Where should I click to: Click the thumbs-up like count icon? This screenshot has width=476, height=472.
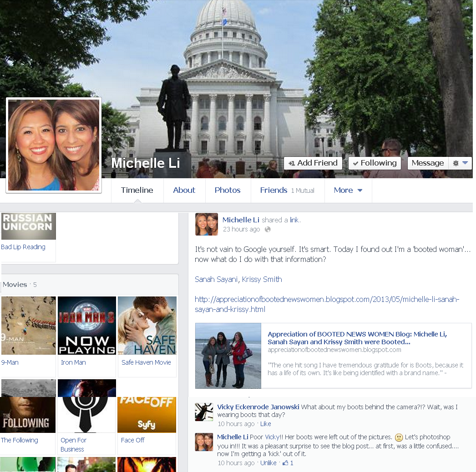click(286, 462)
